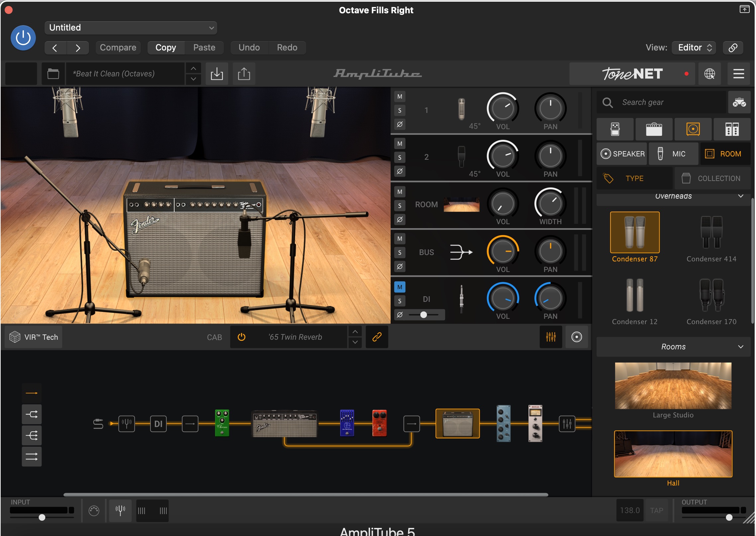
Task: Toggle the plugin power bypass button
Action: [23, 38]
